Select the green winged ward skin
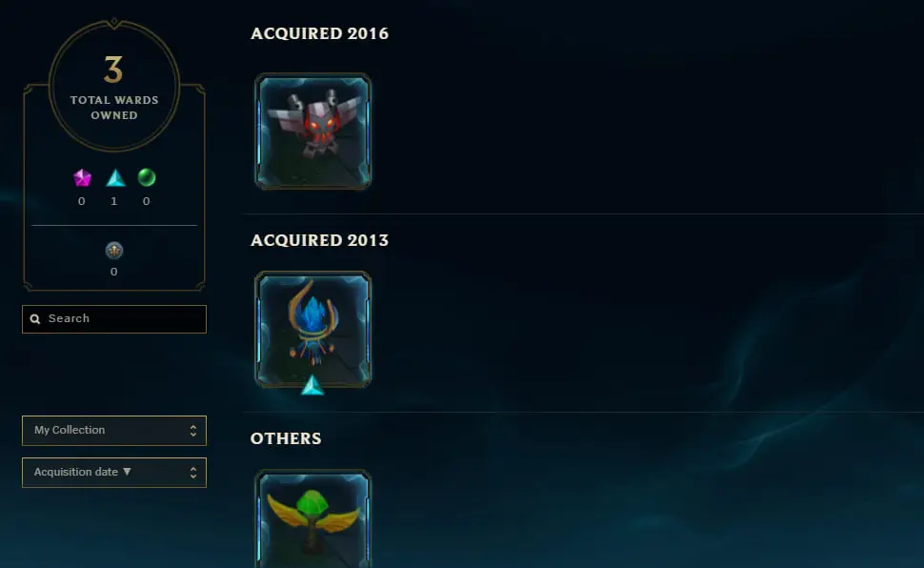The height and width of the screenshot is (568, 924). point(312,519)
